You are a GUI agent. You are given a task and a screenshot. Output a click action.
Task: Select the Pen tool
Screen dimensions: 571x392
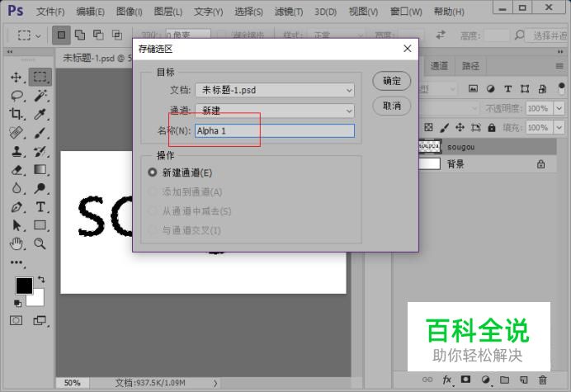coord(17,207)
